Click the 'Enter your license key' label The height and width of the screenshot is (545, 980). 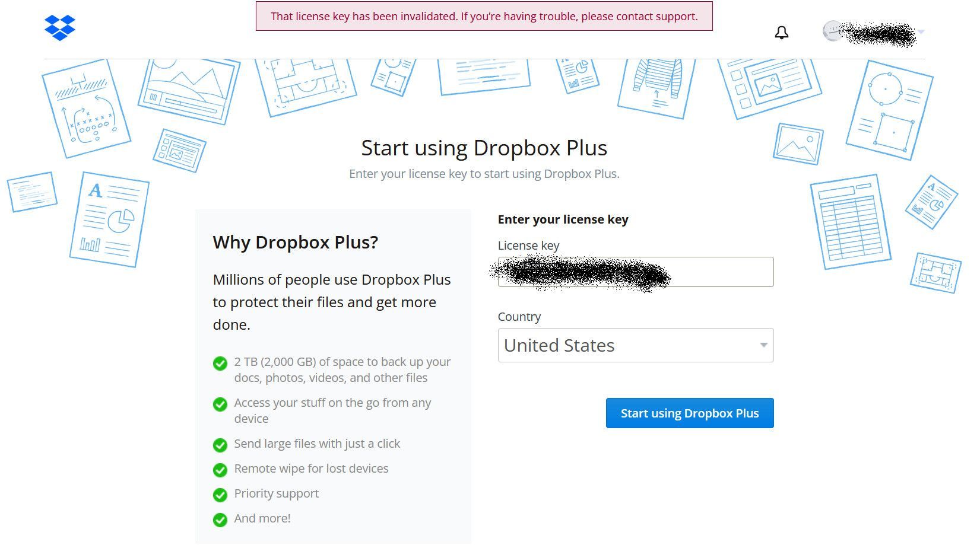pos(563,219)
